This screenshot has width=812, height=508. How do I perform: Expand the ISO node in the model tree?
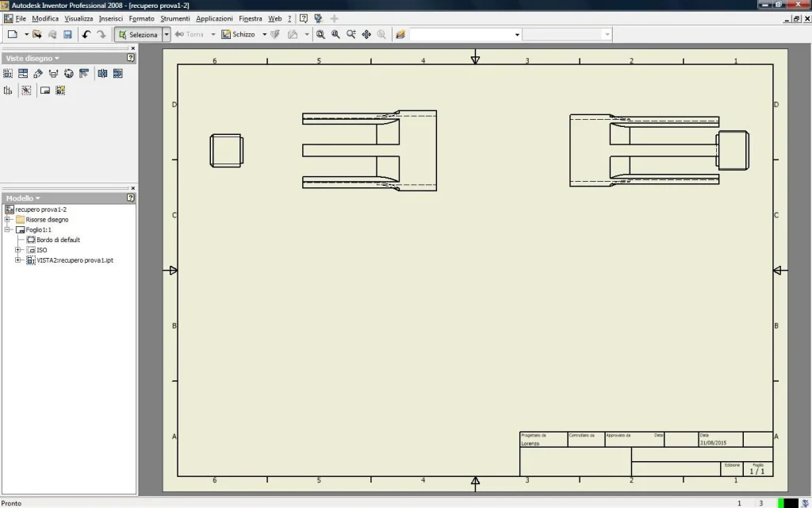tap(17, 250)
